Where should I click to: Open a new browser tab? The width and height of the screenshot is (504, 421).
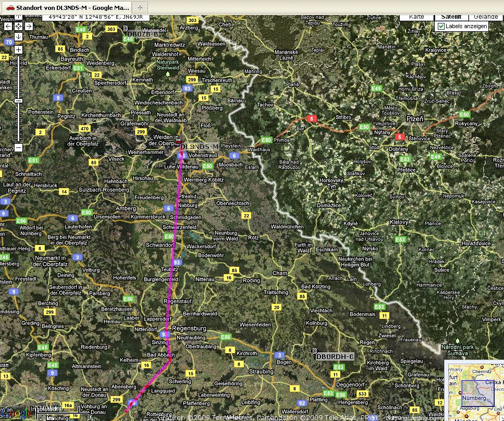140,7
